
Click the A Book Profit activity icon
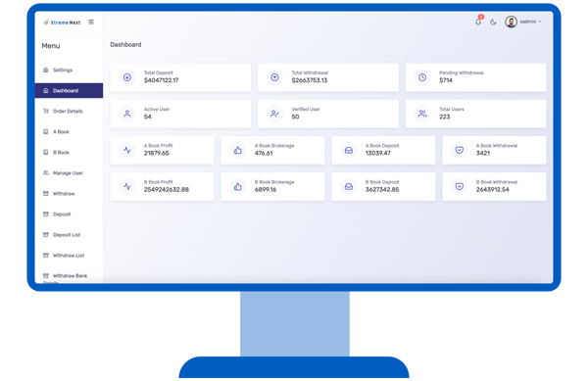[127, 150]
